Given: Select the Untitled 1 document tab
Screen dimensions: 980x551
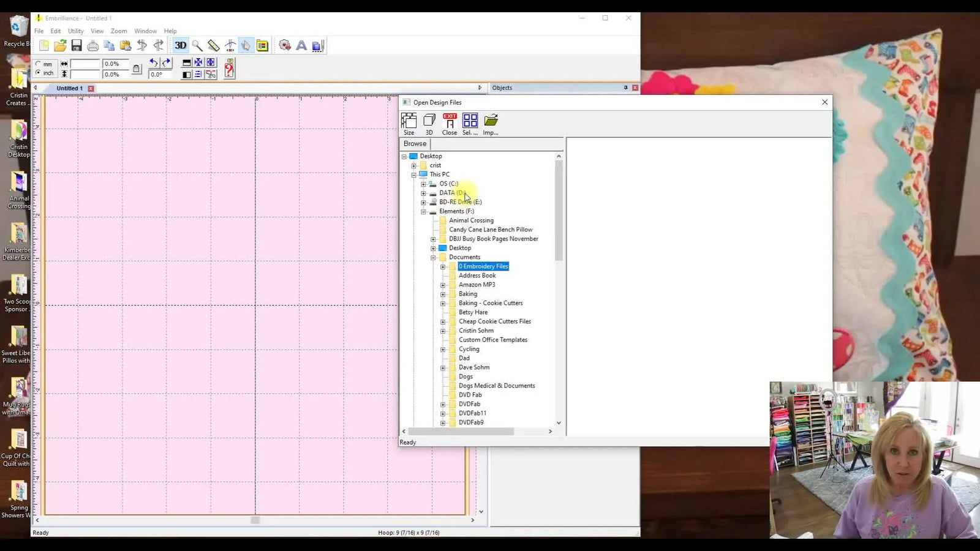Looking at the screenshot, I should 69,88.
